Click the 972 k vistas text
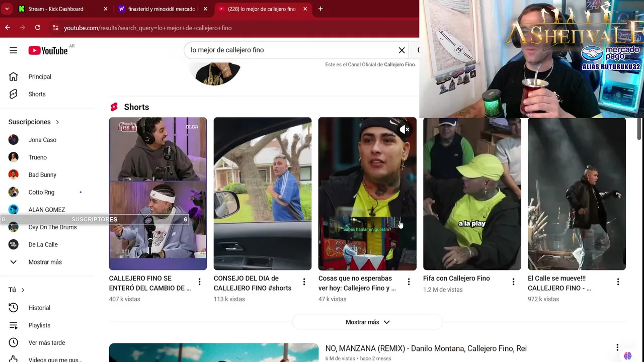The width and height of the screenshot is (644, 362). pos(543,299)
